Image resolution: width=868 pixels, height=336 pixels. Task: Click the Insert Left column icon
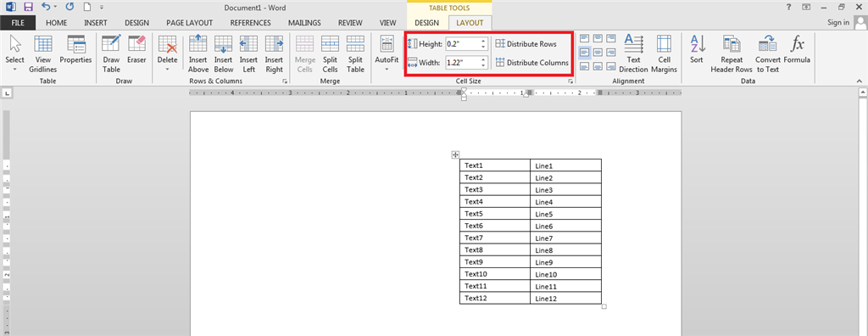(248, 53)
